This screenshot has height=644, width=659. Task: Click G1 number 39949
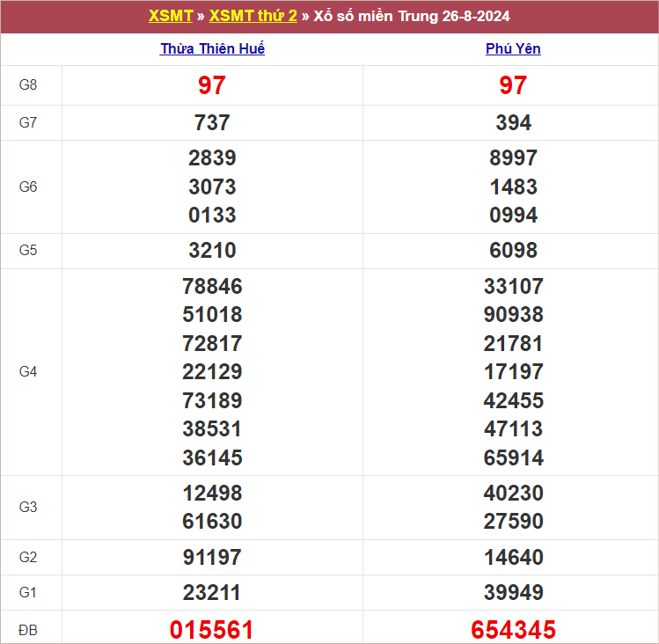click(513, 593)
